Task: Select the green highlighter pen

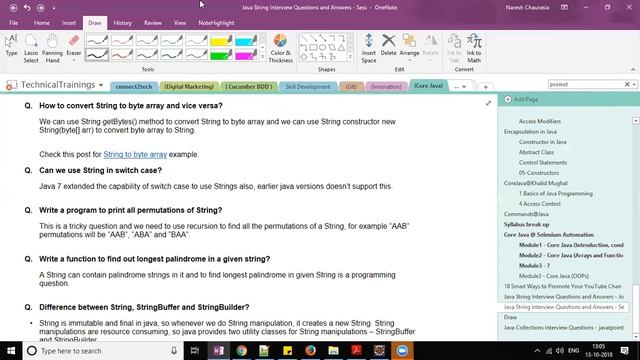Action: click(221, 54)
